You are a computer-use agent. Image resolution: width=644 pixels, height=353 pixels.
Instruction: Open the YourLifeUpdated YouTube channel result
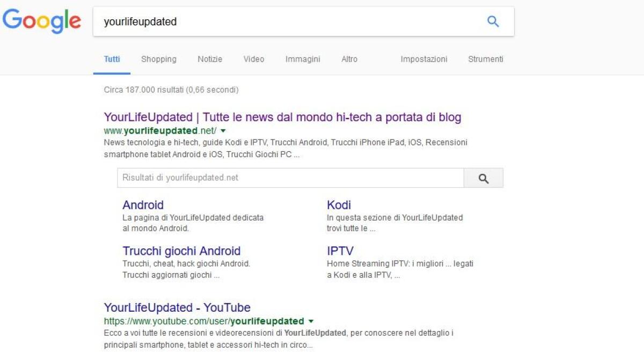[177, 307]
